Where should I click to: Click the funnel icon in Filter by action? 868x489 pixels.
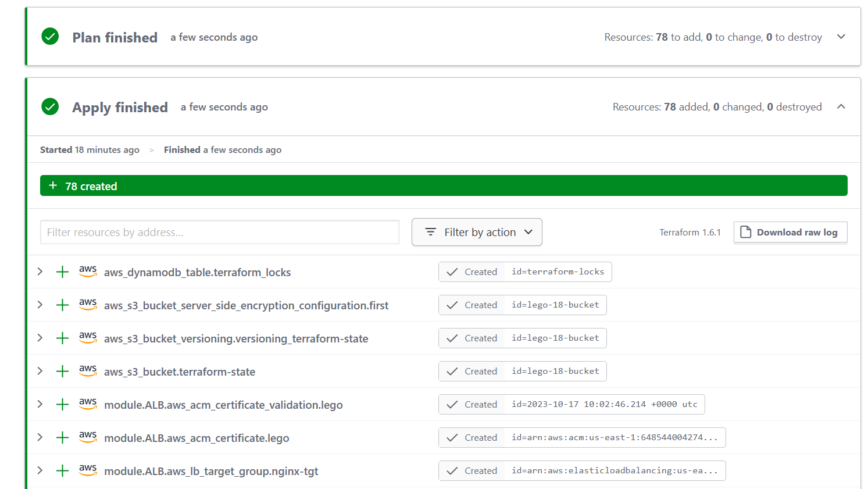point(430,232)
